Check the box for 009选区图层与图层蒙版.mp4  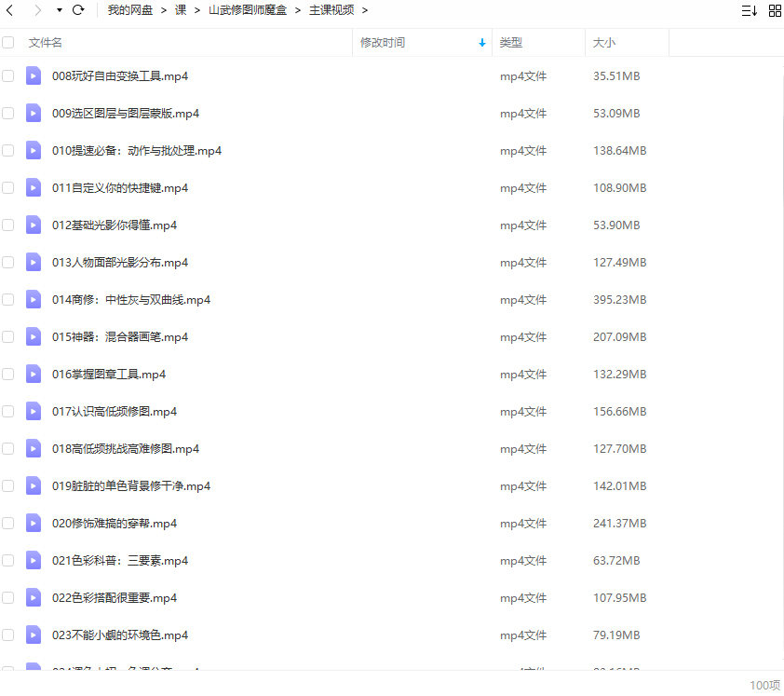(8, 113)
